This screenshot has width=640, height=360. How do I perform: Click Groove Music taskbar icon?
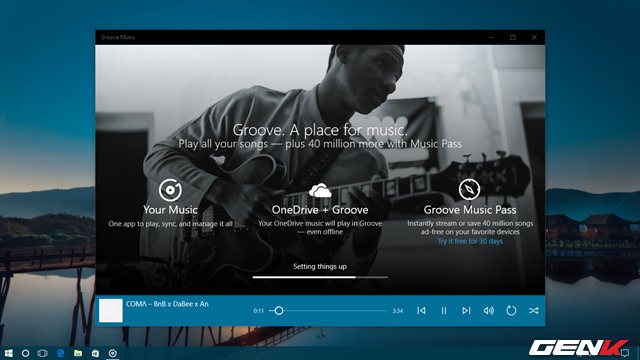pos(113,353)
